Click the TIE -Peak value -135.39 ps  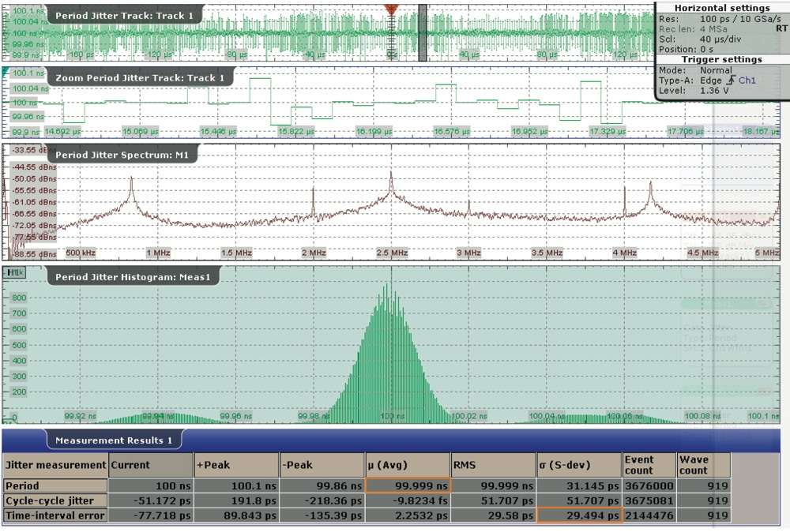click(322, 515)
